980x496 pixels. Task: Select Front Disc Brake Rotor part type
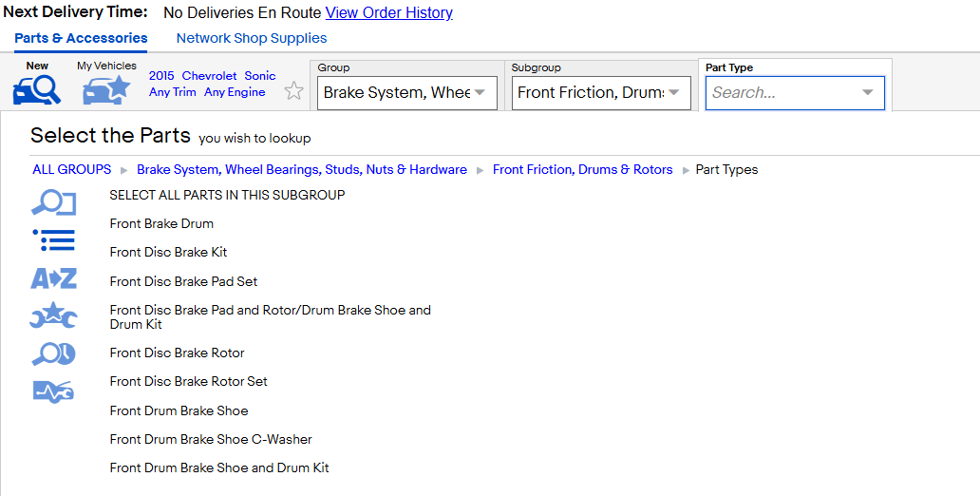pyautogui.click(x=177, y=353)
